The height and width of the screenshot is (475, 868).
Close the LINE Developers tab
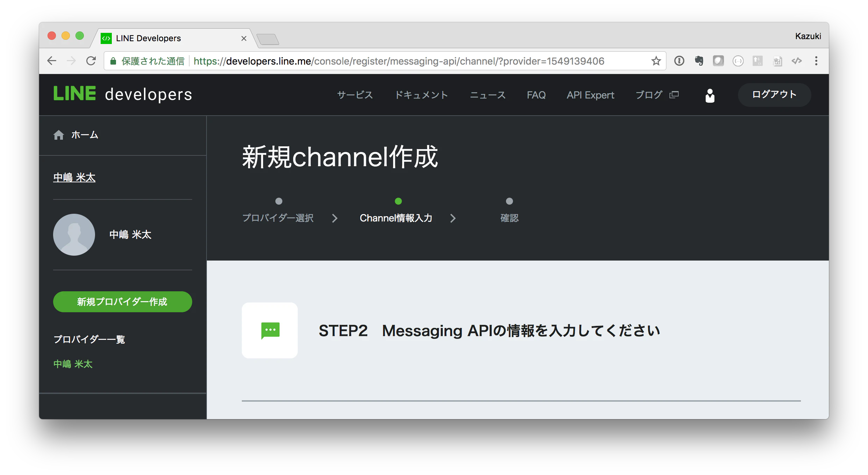244,38
